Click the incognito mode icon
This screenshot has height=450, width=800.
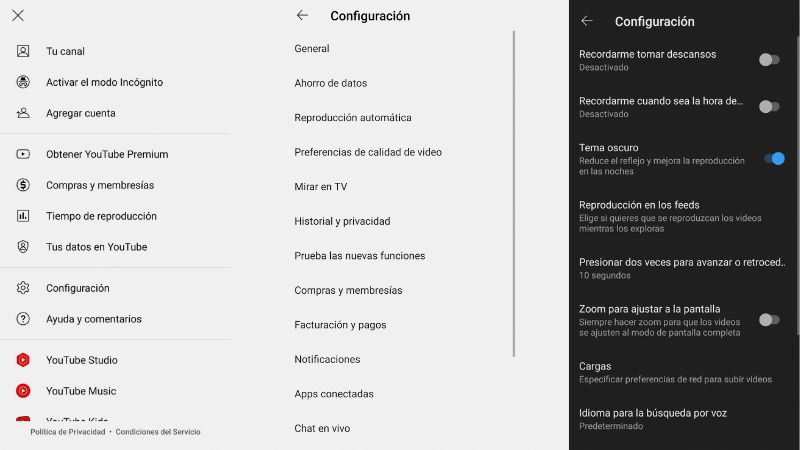(23, 82)
